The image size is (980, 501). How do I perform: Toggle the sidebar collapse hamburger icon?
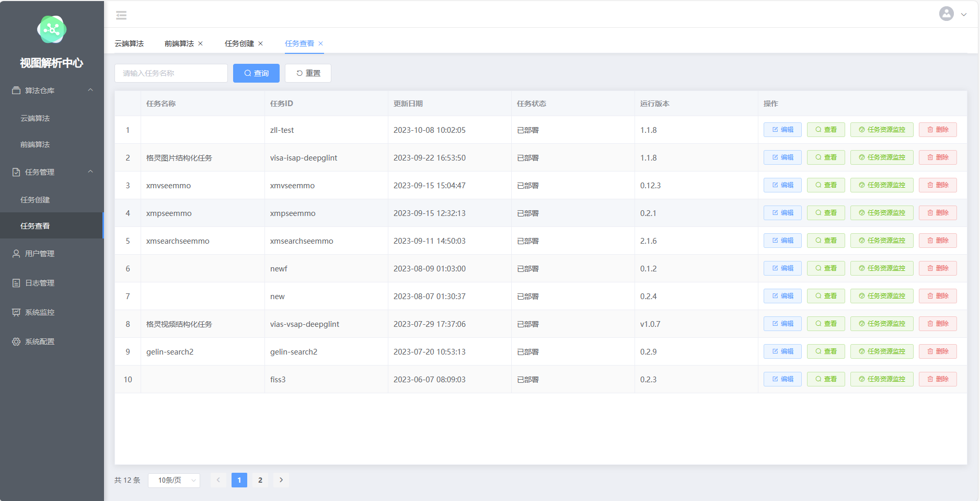point(121,15)
